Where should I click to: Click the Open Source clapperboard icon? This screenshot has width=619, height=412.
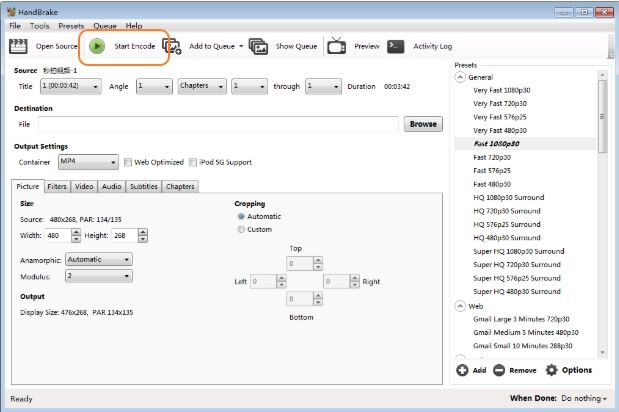click(18, 46)
